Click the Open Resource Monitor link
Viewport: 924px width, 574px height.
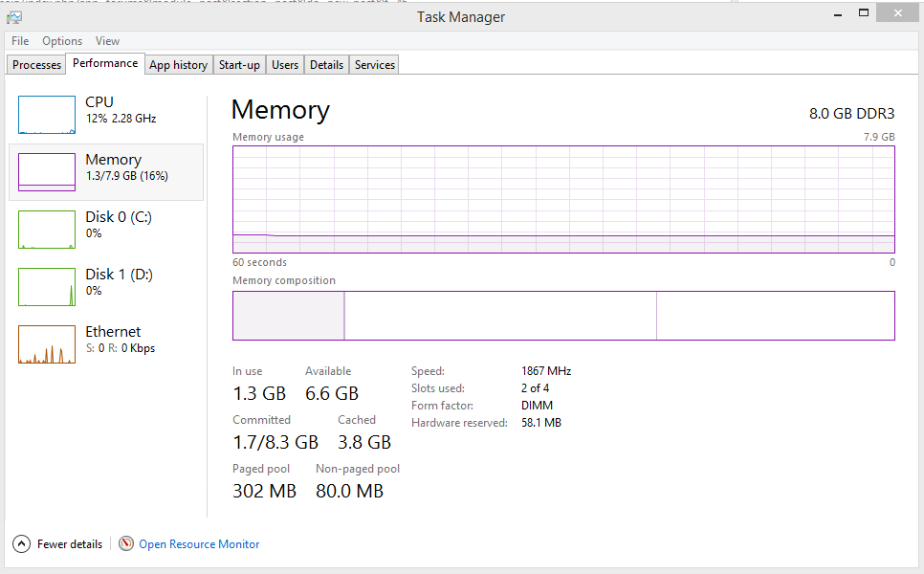point(199,544)
